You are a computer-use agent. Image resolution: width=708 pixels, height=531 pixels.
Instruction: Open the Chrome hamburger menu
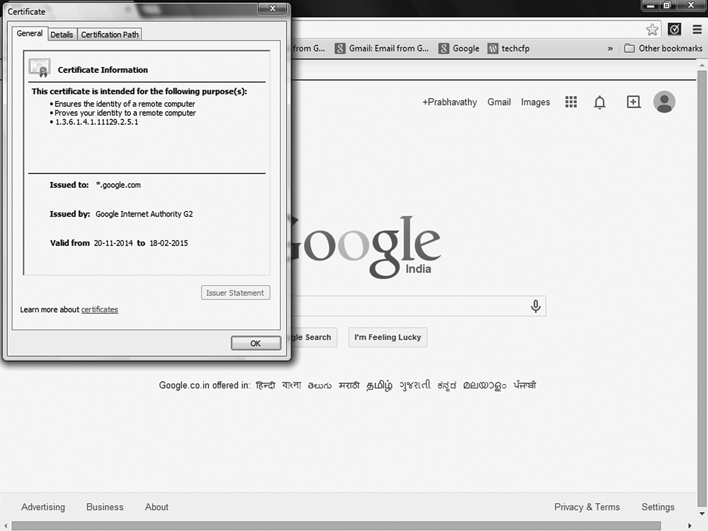[x=697, y=29]
